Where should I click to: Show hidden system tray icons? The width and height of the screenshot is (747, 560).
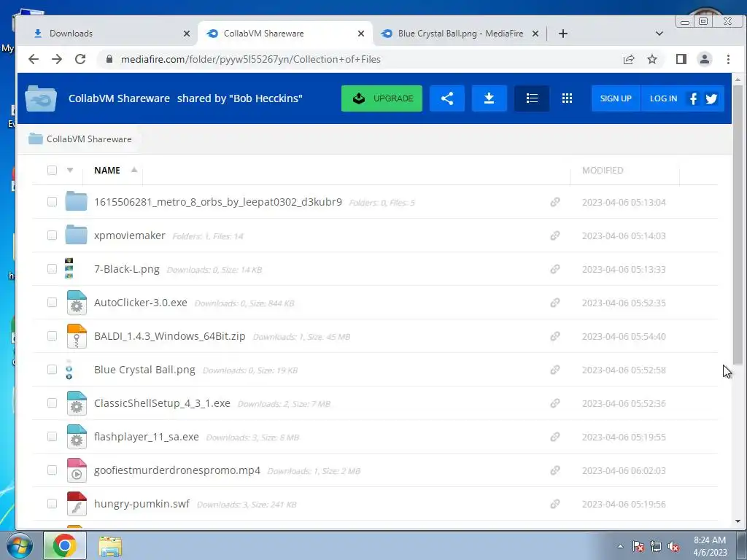pyautogui.click(x=620, y=546)
